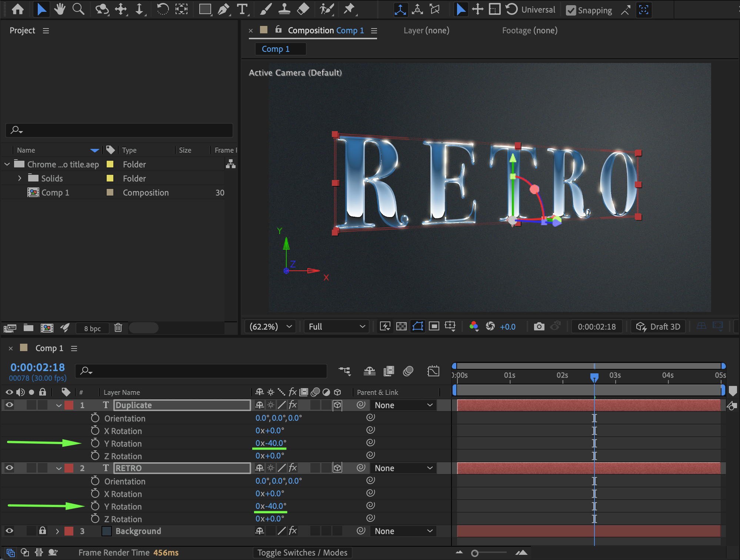Image resolution: width=740 pixels, height=560 pixels.
Task: Select the Zoom tool
Action: (x=78, y=9)
